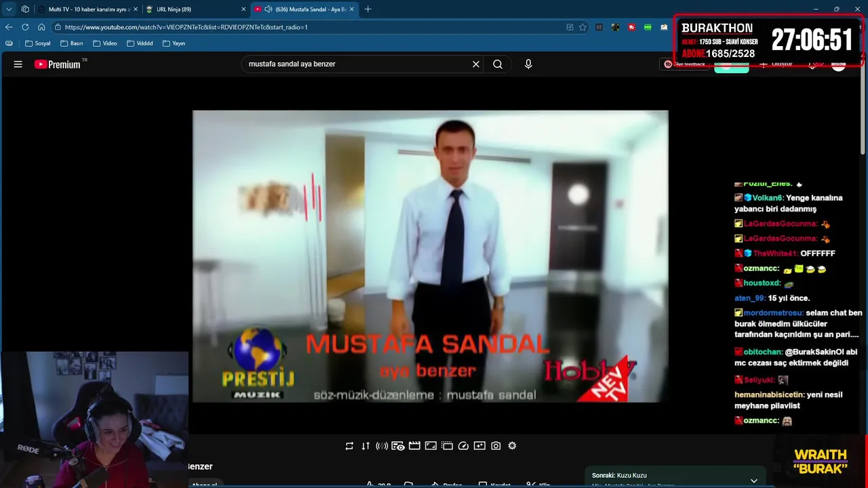
Task: Expand the Sonraki: Kuzu Kuzu playlist panel
Action: coord(753,481)
